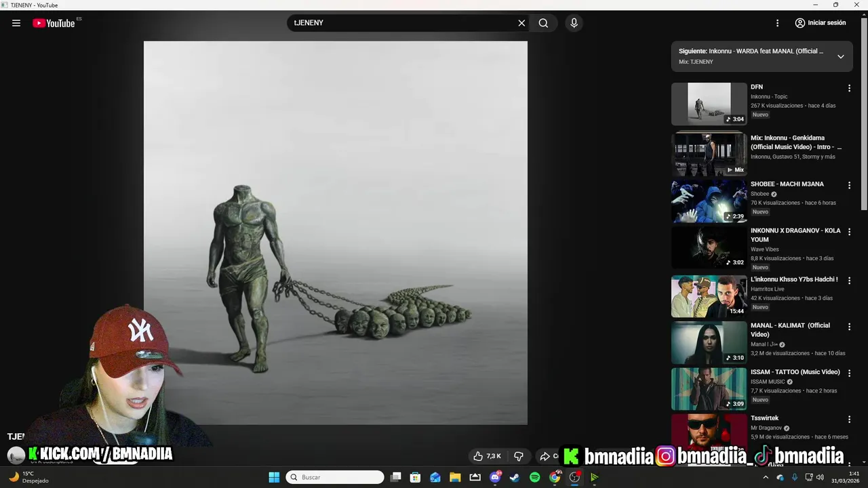868x488 pixels.
Task: Open Spotify from the taskbar
Action: point(534,477)
